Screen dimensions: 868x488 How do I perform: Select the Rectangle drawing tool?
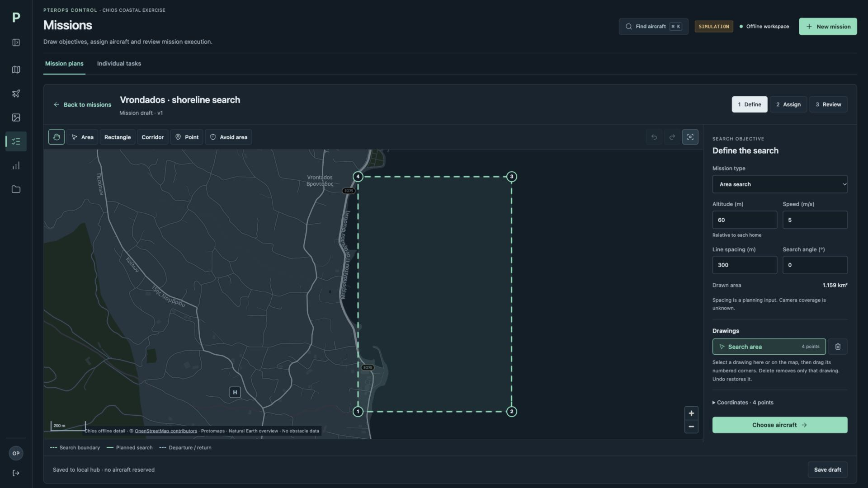coord(118,137)
